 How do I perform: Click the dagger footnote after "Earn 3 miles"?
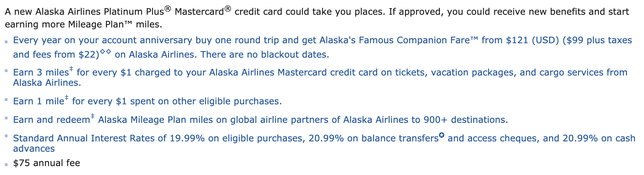tap(71, 69)
